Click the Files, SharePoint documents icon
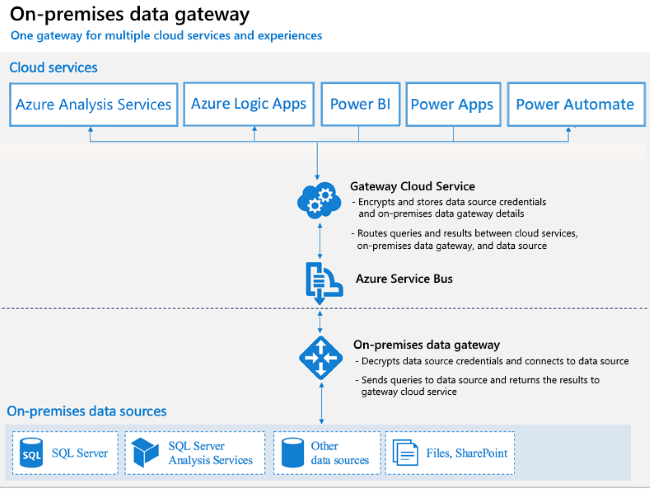The height and width of the screenshot is (489, 650). [405, 453]
